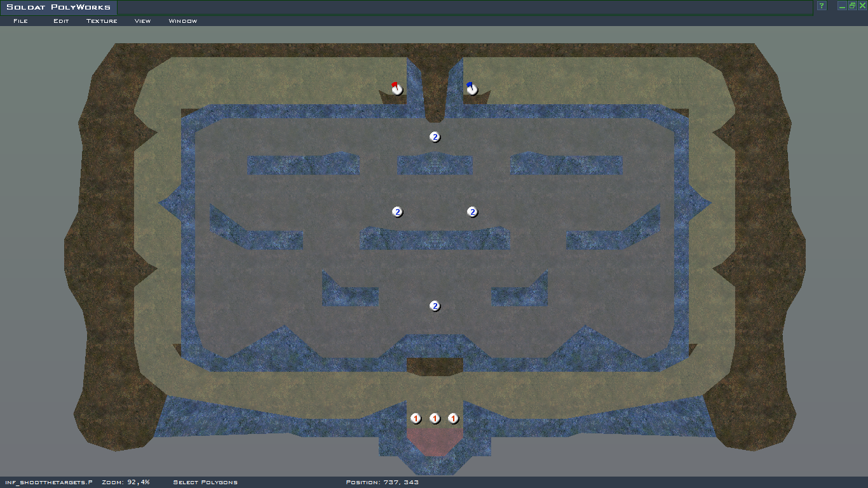This screenshot has height=488, width=868.
Task: Click the Soldat PolyWorks title label
Action: [58, 8]
